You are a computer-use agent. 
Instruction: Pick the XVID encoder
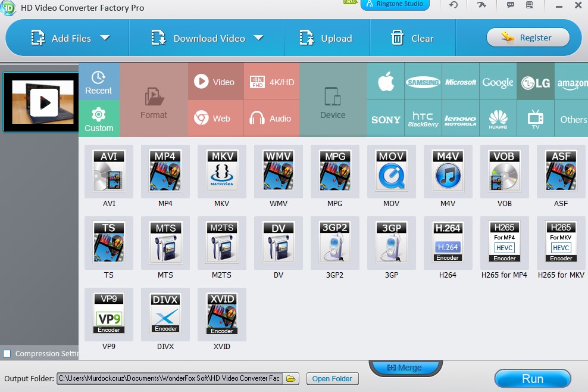point(222,315)
